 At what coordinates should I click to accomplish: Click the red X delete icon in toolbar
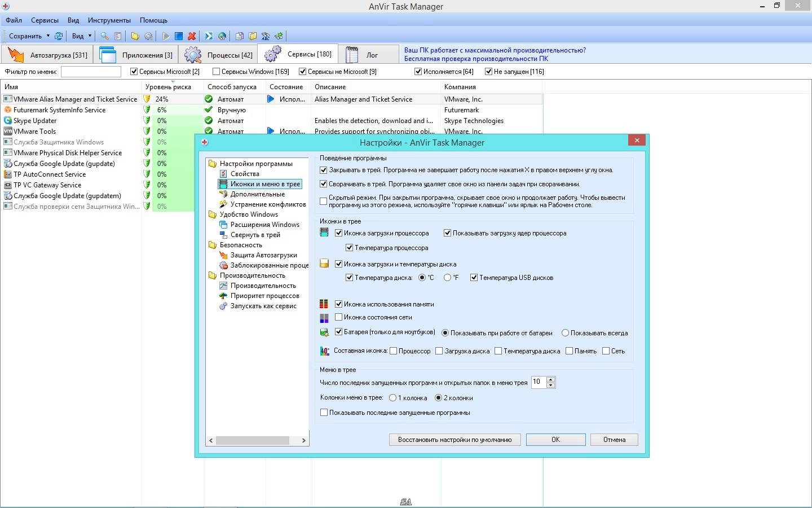(192, 36)
